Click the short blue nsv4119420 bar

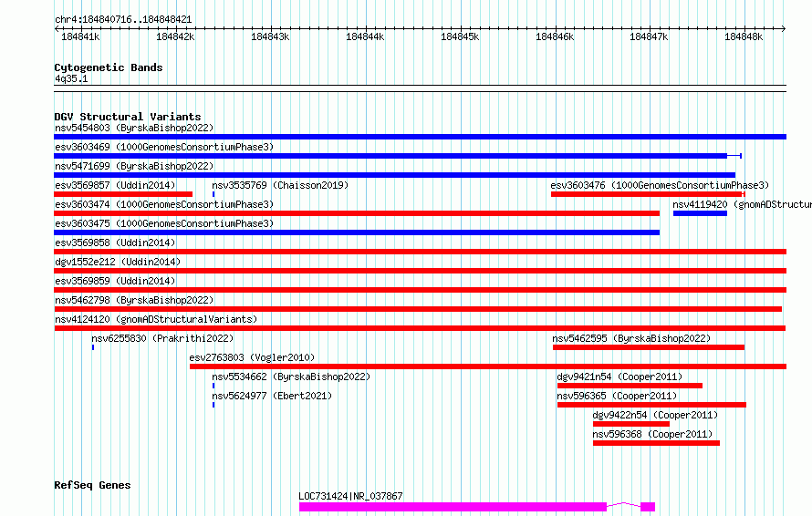pyautogui.click(x=700, y=213)
